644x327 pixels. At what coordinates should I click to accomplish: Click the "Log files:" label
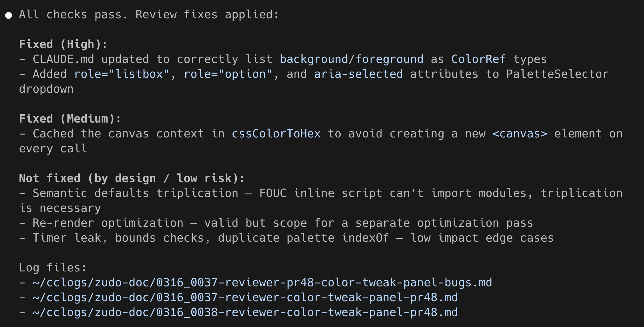coord(53,268)
